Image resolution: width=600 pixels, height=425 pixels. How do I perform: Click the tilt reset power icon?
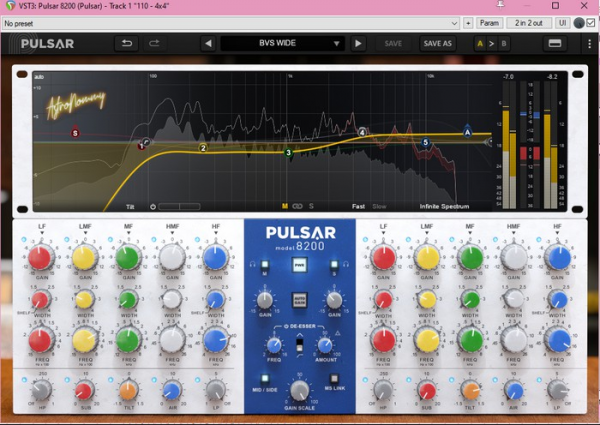click(153, 207)
